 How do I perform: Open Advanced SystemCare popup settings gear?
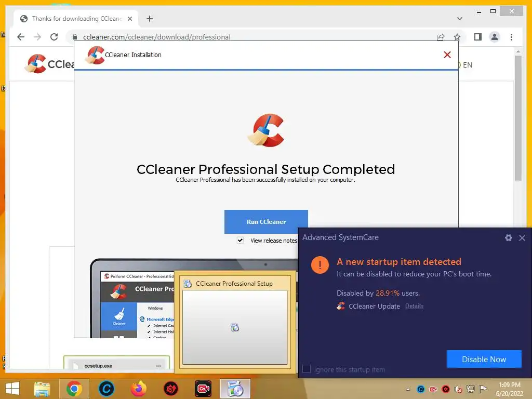(508, 238)
